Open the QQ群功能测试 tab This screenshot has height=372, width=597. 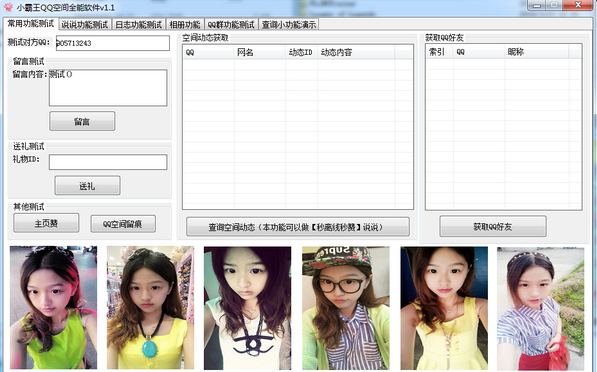[231, 25]
